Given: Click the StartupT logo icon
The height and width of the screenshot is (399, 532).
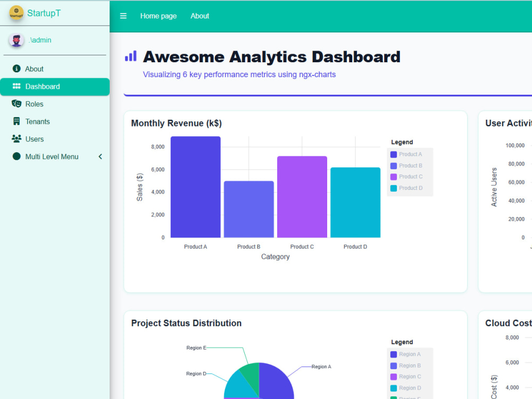Looking at the screenshot, I should click(x=16, y=13).
